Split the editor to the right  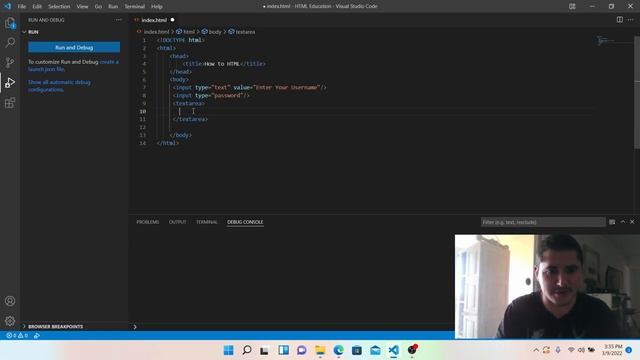tap(620, 20)
